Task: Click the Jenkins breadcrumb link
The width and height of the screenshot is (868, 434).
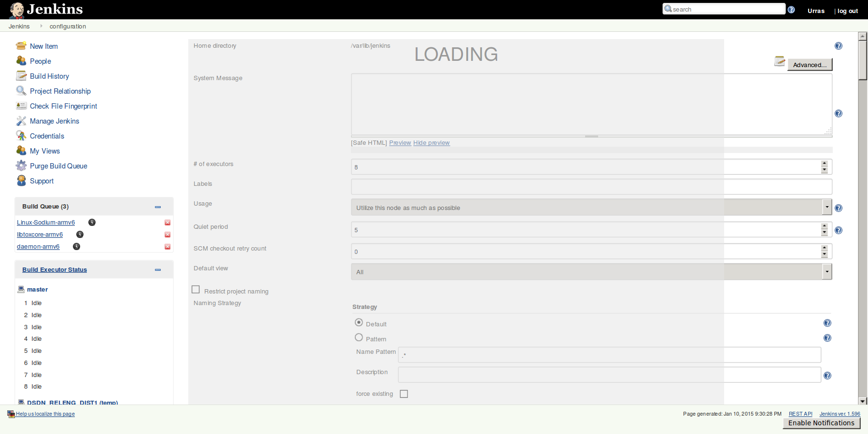Action: (x=19, y=26)
